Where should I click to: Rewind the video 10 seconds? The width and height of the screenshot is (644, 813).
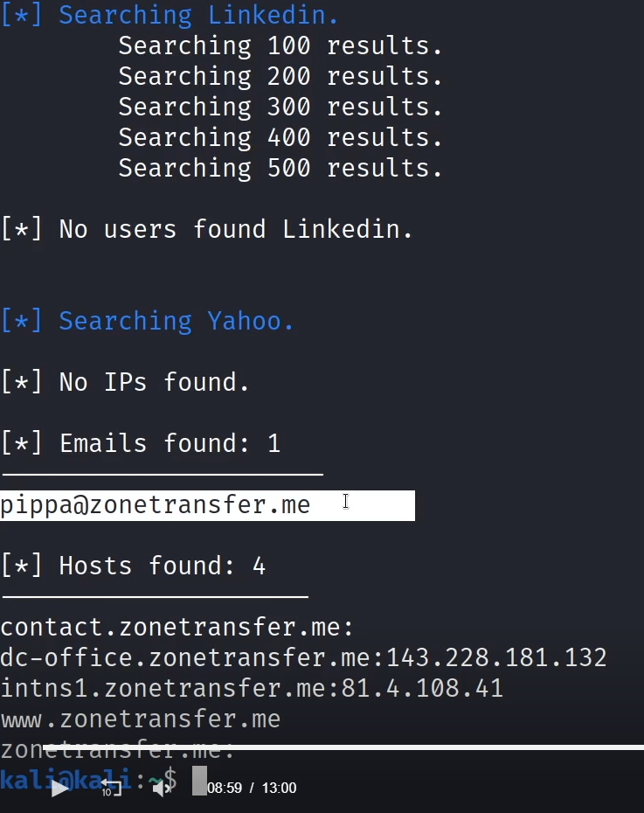tap(110, 788)
